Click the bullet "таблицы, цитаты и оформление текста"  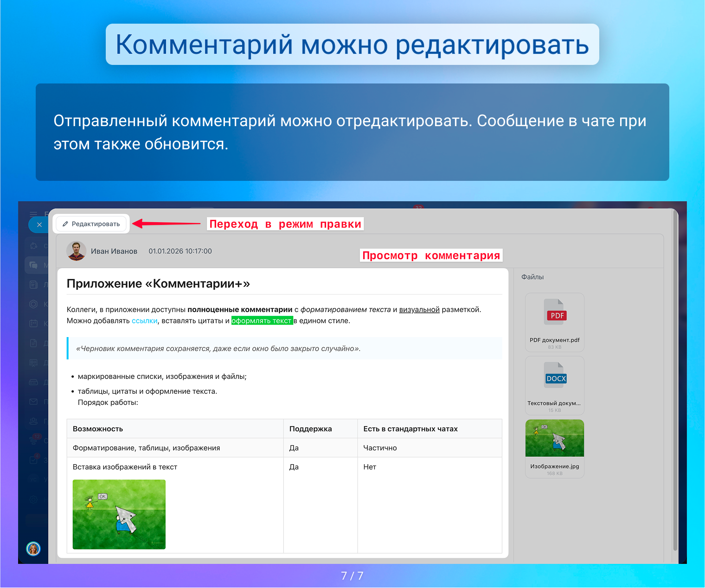(147, 391)
